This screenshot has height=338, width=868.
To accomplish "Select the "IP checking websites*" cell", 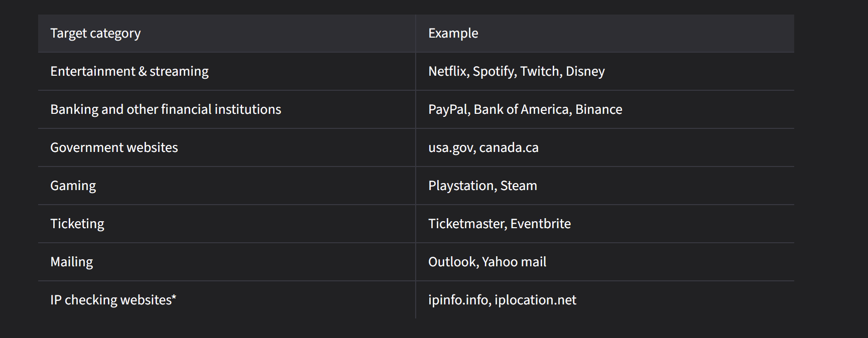I will click(x=113, y=300).
